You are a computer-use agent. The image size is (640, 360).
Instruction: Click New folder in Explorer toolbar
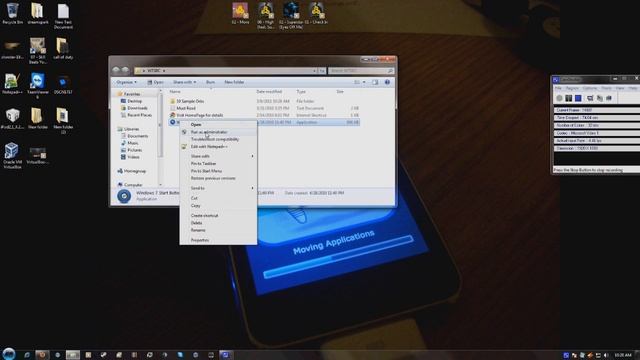click(x=234, y=82)
